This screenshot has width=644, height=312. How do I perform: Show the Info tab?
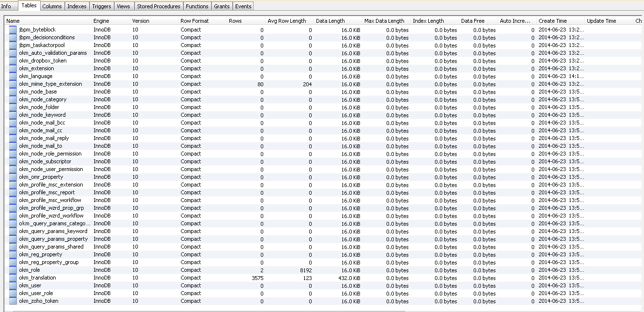6,6
